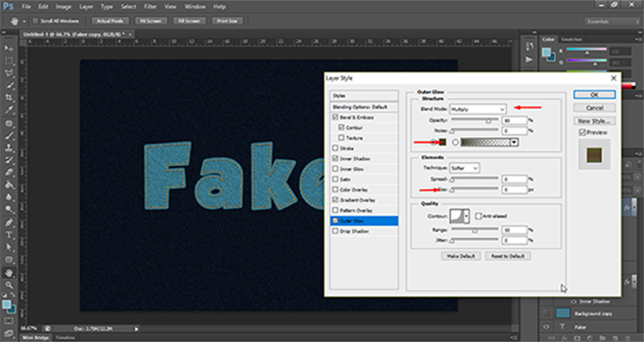This screenshot has height=342, width=644.
Task: Click the Photoshop Ps logo icon
Action: (9, 7)
